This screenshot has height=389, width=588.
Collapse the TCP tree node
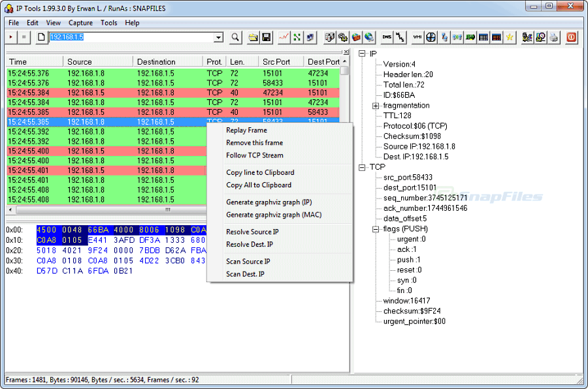tap(362, 167)
